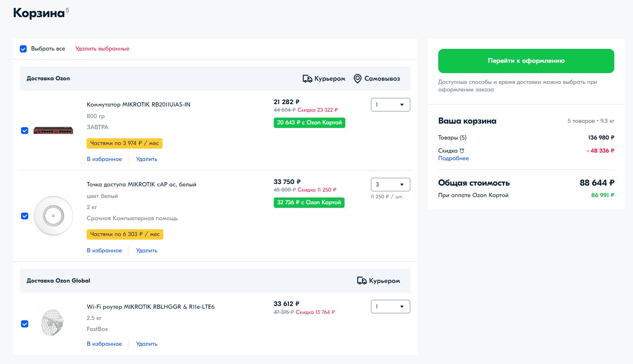Image resolution: width=633 pixels, height=364 pixels.
Task: Click the Корзина page heading
Action: tap(39, 13)
